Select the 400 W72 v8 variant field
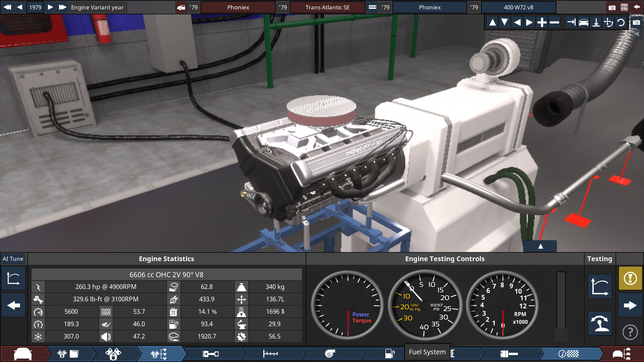This screenshot has width=644, height=362. (518, 7)
